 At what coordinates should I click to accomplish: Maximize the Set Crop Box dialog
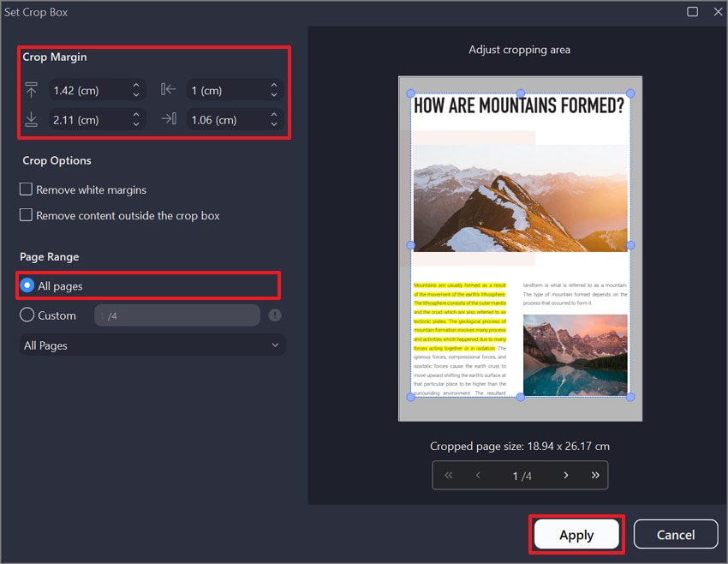tap(692, 12)
